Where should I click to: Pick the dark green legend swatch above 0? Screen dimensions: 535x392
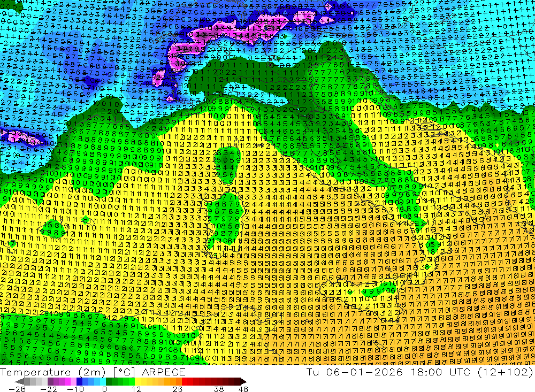[x=109, y=381]
